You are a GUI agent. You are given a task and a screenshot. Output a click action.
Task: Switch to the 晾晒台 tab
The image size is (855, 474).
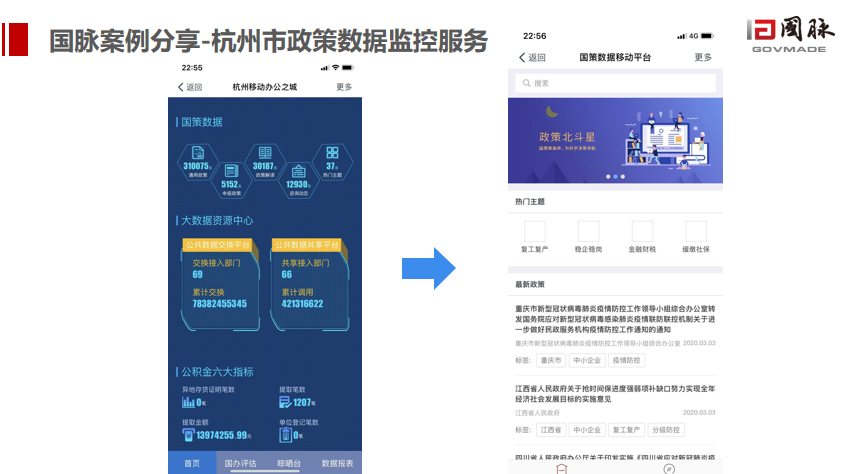288,463
